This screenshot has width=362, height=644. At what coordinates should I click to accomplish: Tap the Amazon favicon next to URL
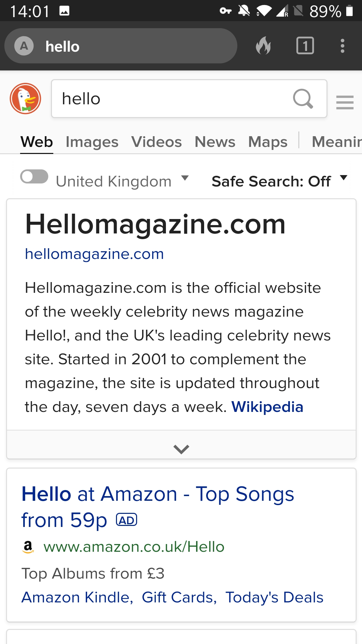point(28,547)
